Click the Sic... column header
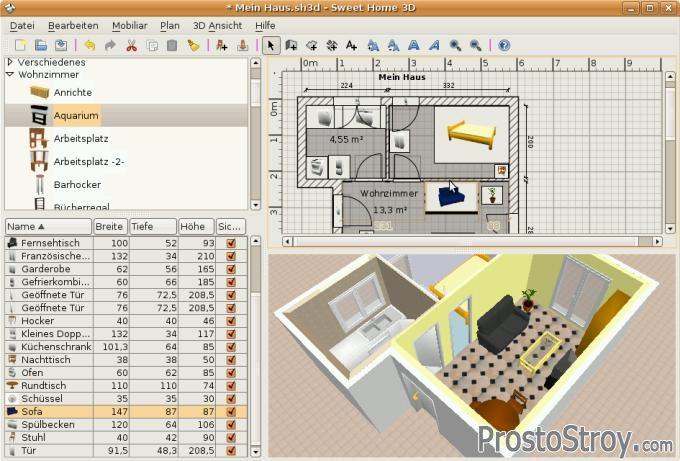Screen dimensions: 680x461 [231, 226]
